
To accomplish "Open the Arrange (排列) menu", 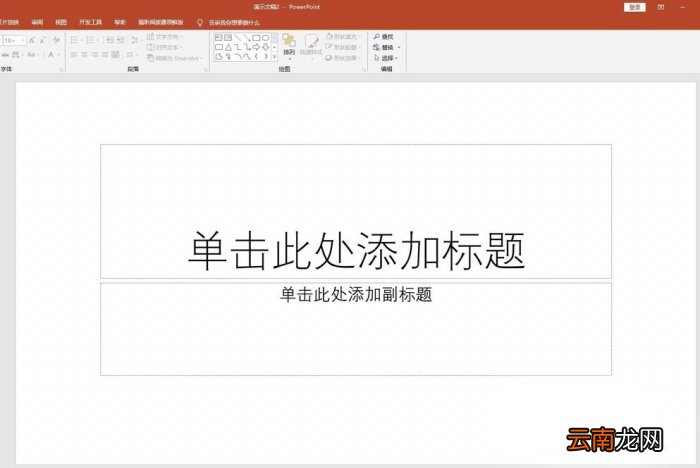I will (289, 46).
